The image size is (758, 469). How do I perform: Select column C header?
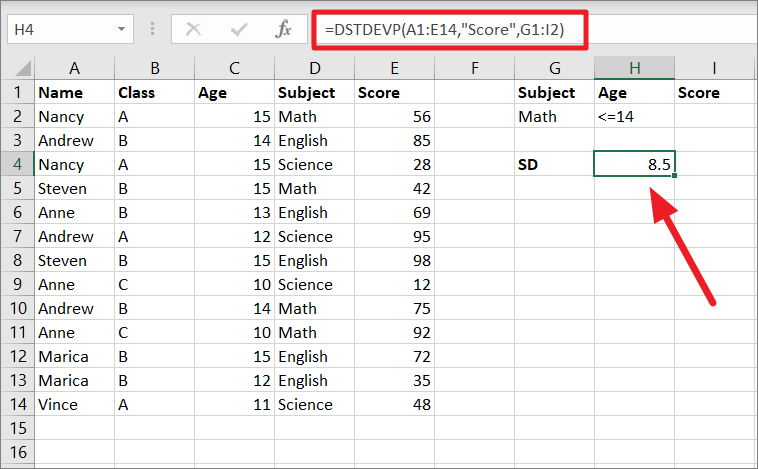tap(234, 68)
